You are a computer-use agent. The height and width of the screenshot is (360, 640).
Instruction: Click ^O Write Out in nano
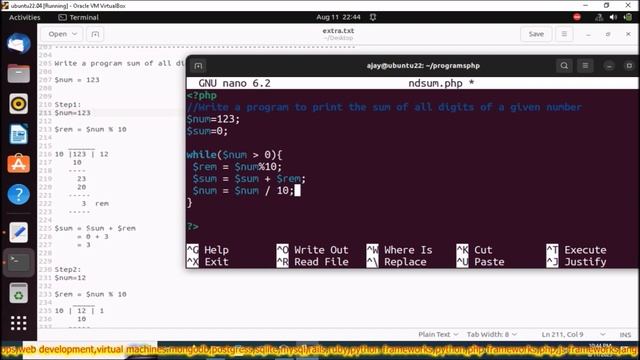click(x=313, y=250)
